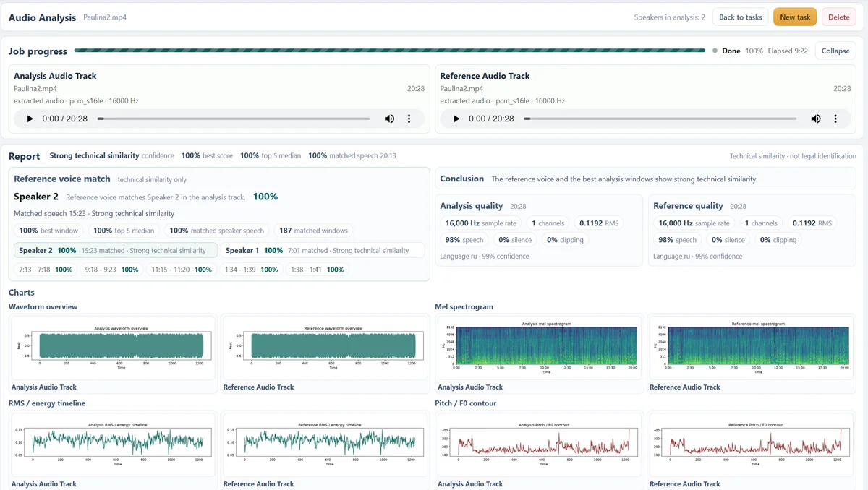The image size is (868, 490).
Task: Seek within the Analysis Audio Track timeline
Action: [x=234, y=119]
